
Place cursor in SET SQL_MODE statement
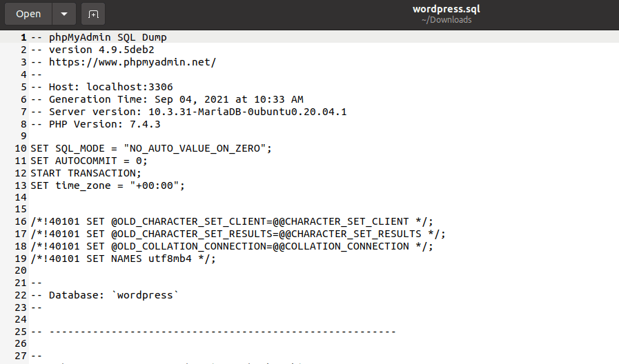pyautogui.click(x=151, y=149)
